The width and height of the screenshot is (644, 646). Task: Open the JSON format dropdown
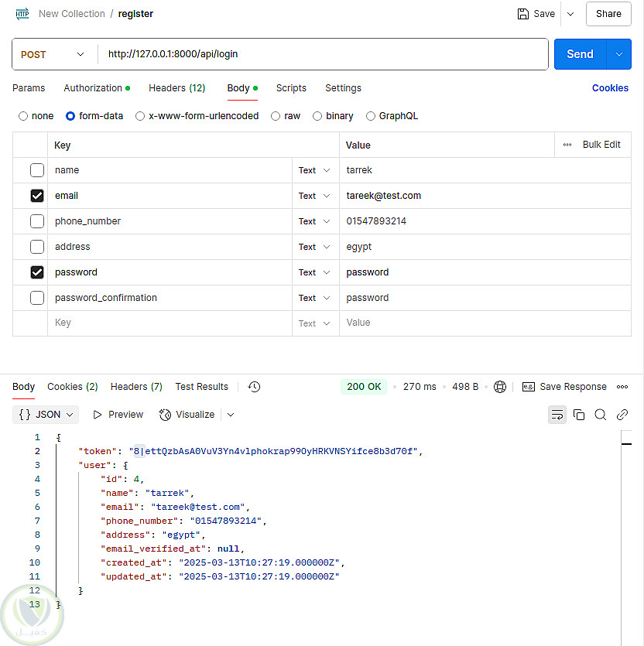pos(46,415)
